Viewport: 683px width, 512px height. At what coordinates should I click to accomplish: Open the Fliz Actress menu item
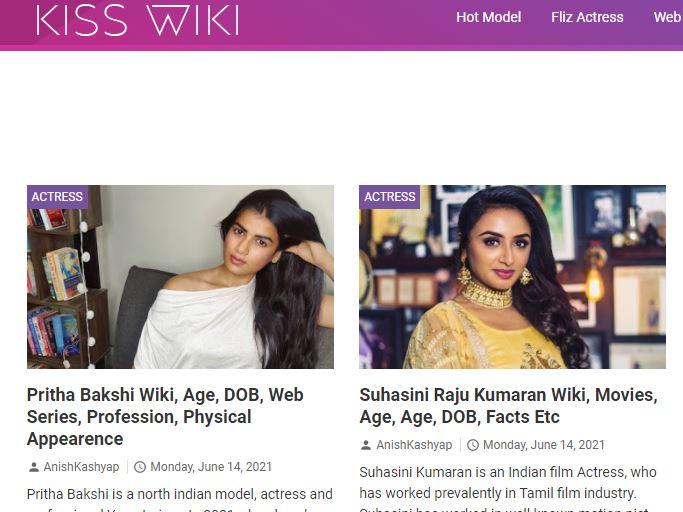[587, 17]
